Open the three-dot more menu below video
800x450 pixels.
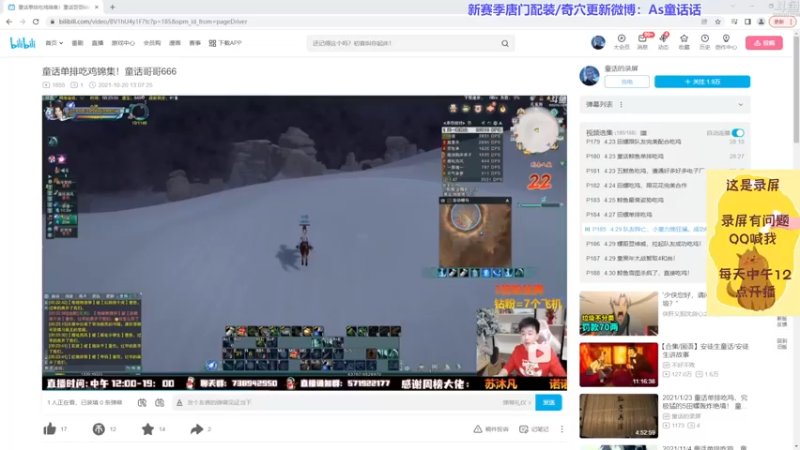[x=562, y=429]
